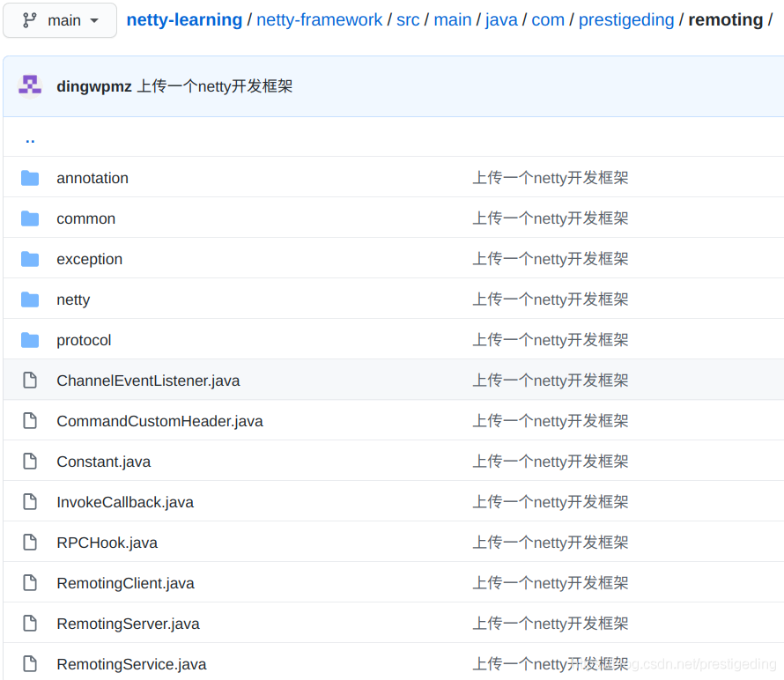This screenshot has height=680, width=784.
Task: Open Constant.java file
Action: (103, 462)
